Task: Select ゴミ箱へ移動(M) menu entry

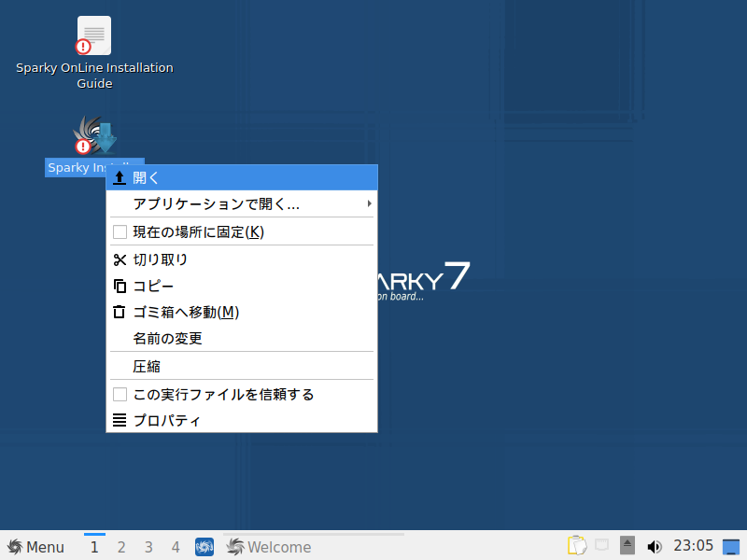Action: (x=242, y=312)
